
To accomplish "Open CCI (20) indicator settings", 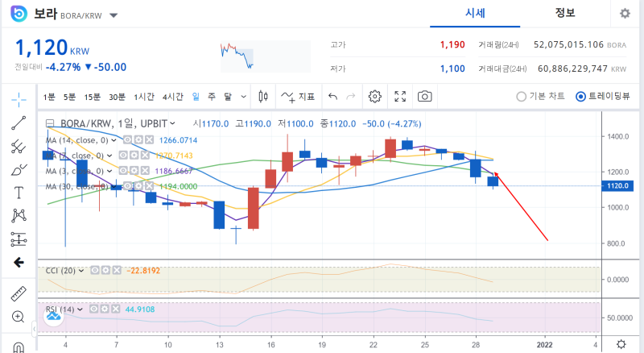I will click(106, 270).
